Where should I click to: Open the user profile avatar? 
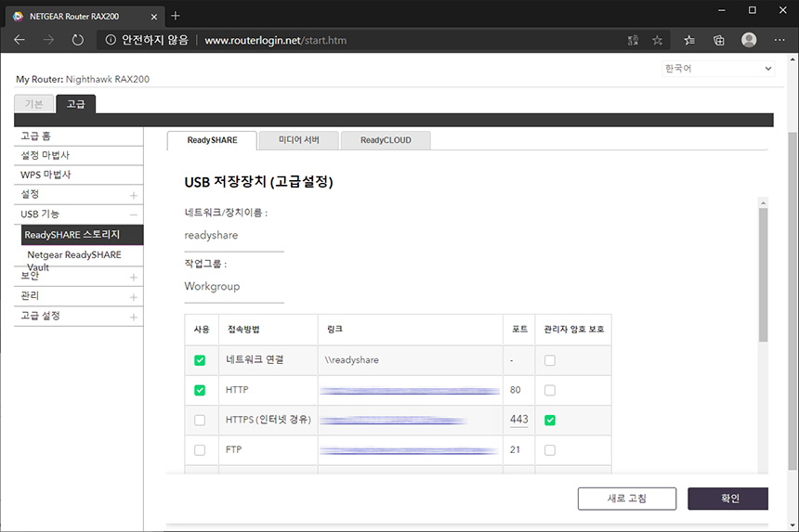click(749, 40)
